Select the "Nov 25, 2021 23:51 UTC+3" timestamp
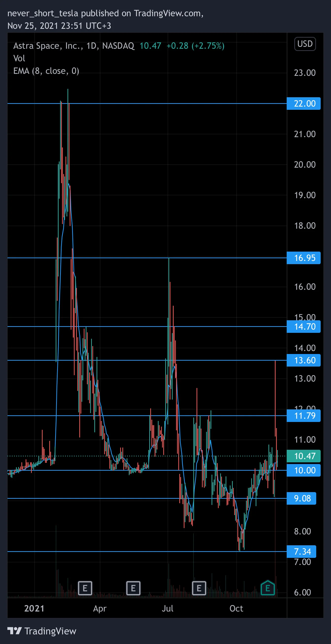This screenshot has width=331, height=644. click(x=59, y=26)
